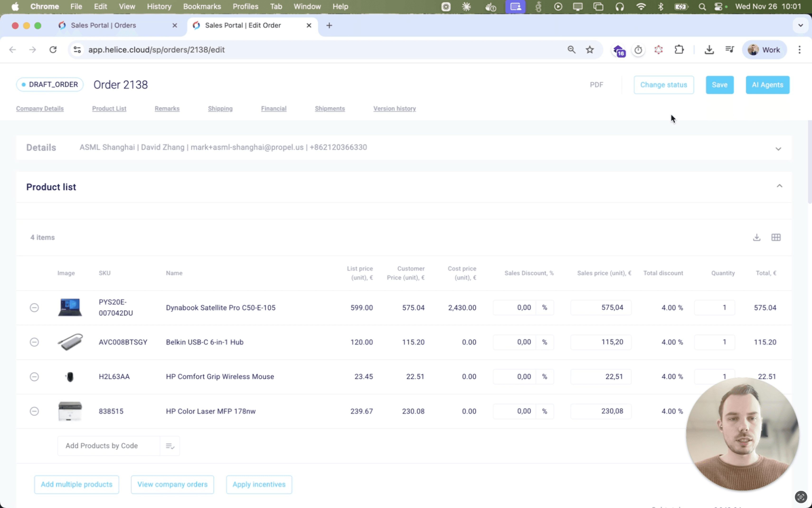The width and height of the screenshot is (812, 508).
Task: Click the Change status button
Action: point(663,85)
